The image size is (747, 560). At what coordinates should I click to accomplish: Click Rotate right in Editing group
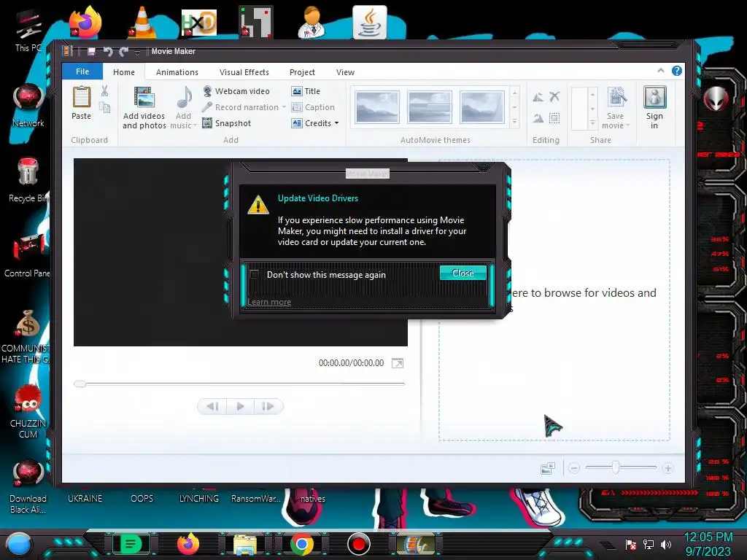click(x=538, y=117)
